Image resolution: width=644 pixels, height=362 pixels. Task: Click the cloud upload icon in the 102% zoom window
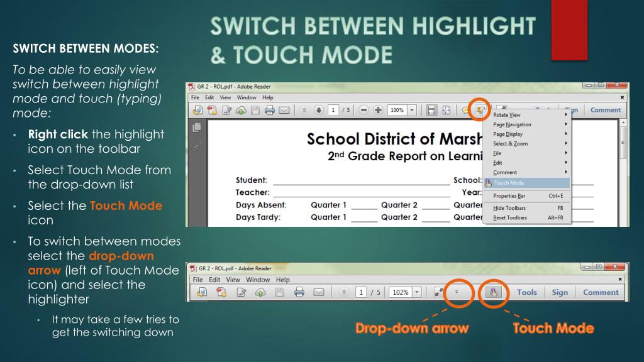pyautogui.click(x=260, y=292)
